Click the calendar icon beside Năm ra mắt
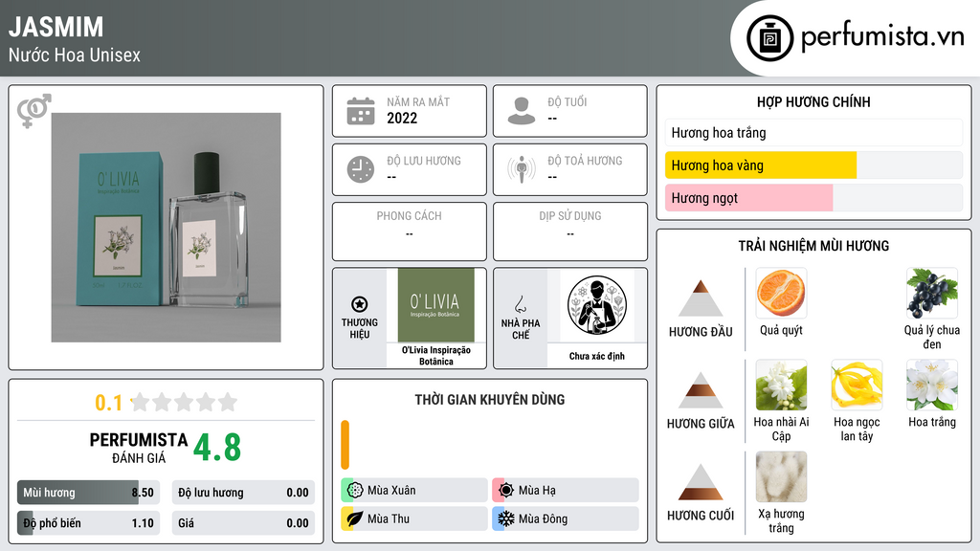This screenshot has width=980, height=551. 361,111
